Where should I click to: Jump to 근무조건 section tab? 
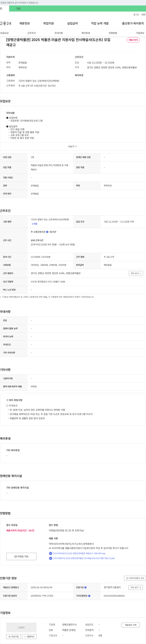(x=31, y=33)
